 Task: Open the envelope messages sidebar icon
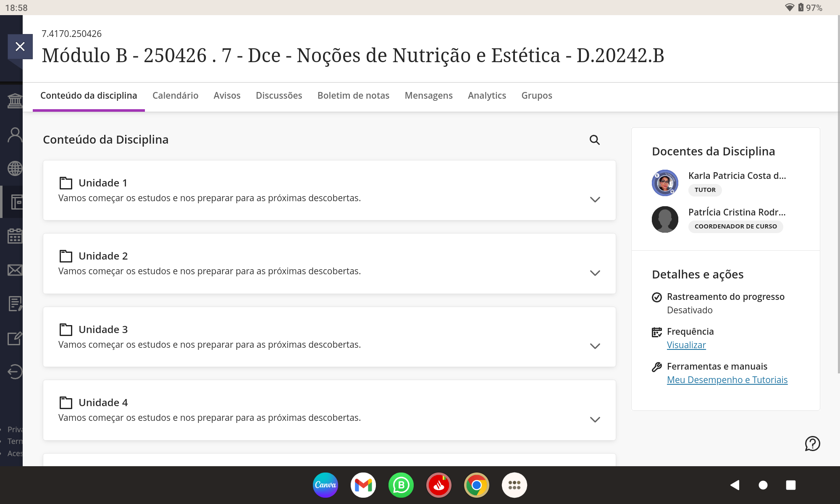(x=15, y=270)
